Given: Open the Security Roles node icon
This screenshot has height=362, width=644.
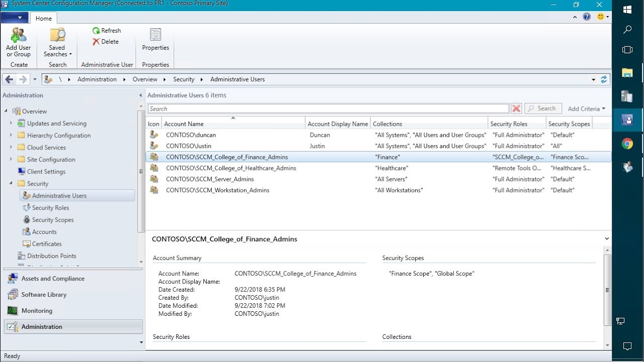Looking at the screenshot, I should coord(27,208).
